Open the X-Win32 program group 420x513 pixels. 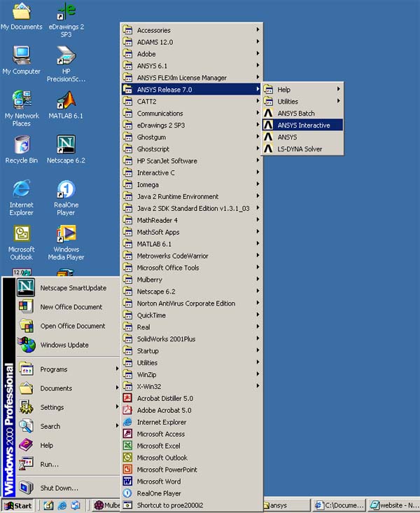[192, 386]
